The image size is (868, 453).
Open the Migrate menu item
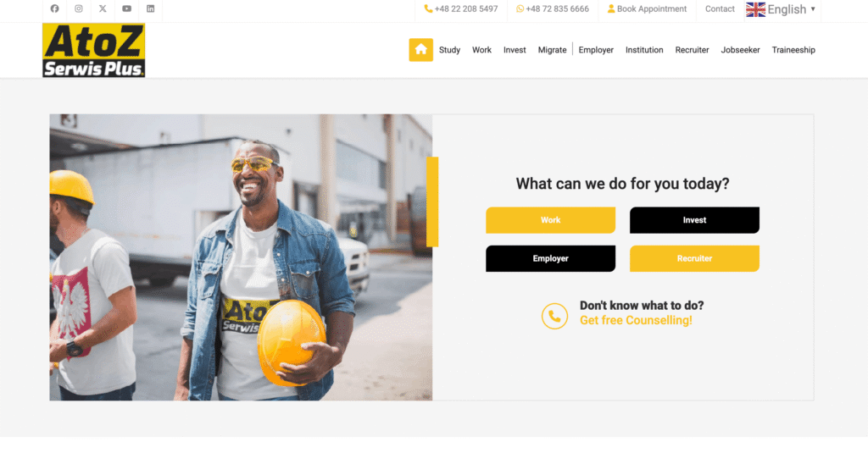[x=552, y=50]
